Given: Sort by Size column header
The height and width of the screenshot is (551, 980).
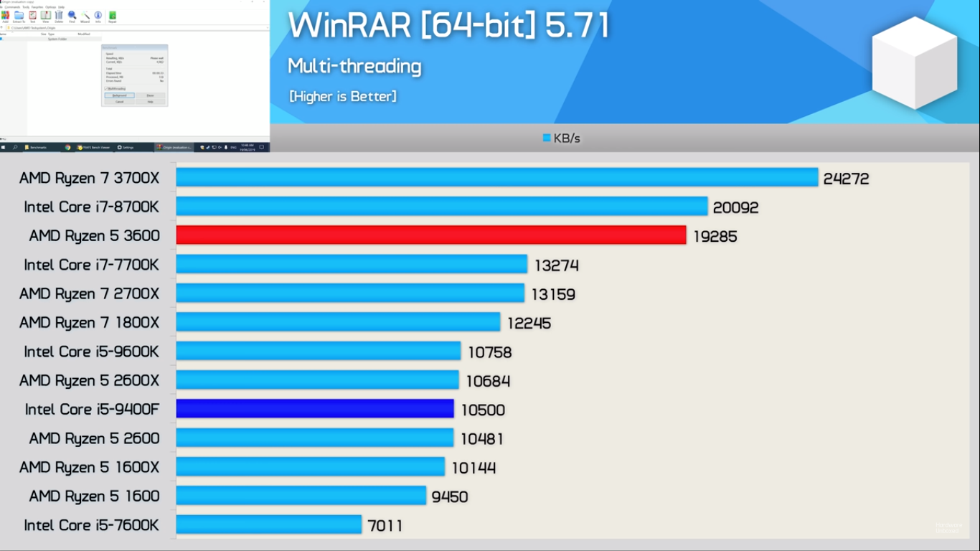Looking at the screenshot, I should coord(44,34).
